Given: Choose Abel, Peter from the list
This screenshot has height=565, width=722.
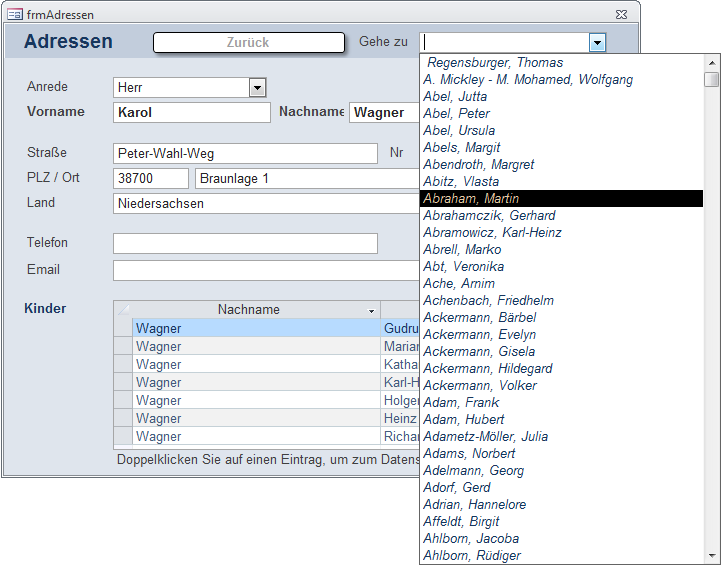Looking at the screenshot, I should [562, 114].
